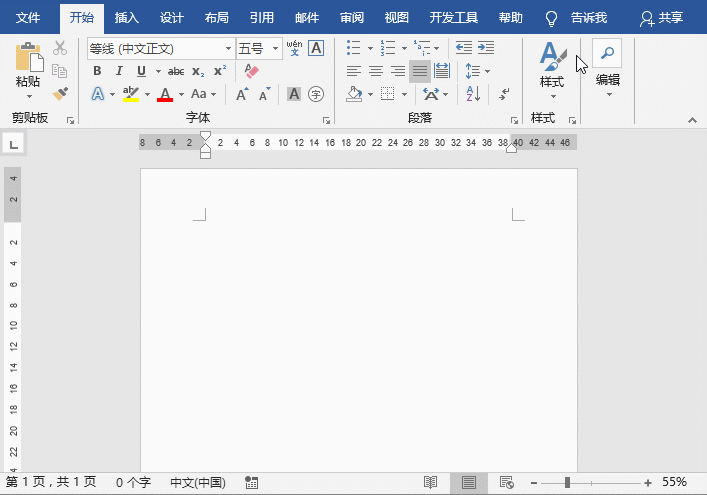
Task: Toggle italic formatting button
Action: (119, 71)
